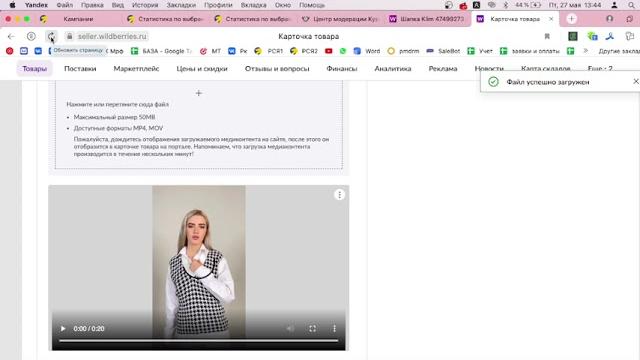Viewport: 640px width, 360px height.
Task: Open the Цены и скидки section
Action: (202, 69)
